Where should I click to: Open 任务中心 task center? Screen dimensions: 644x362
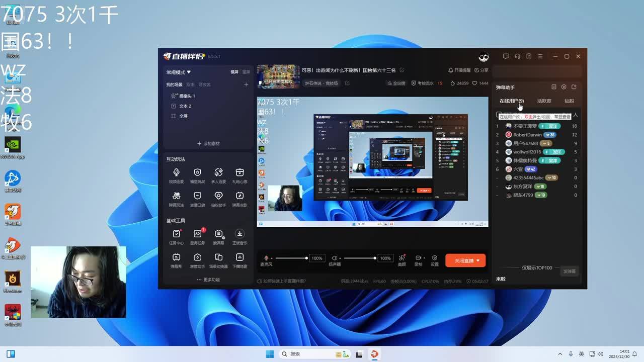coord(176,237)
